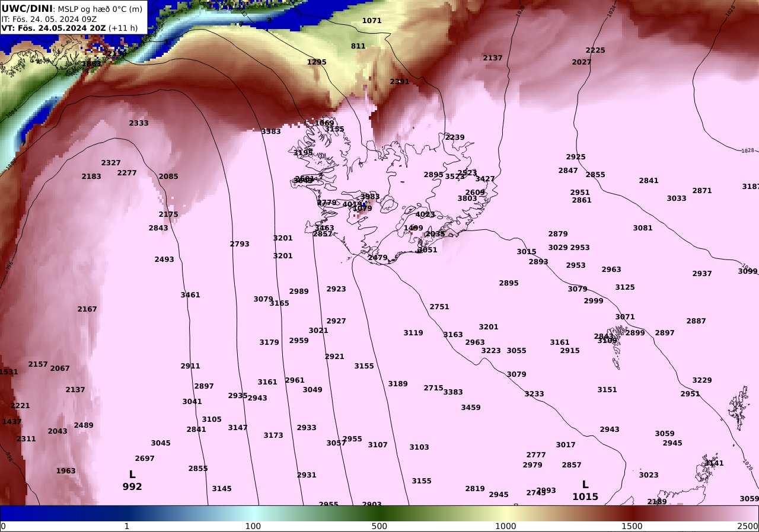This screenshot has height=532, width=759.
Task: Select the 2167 value
Action: click(x=87, y=309)
